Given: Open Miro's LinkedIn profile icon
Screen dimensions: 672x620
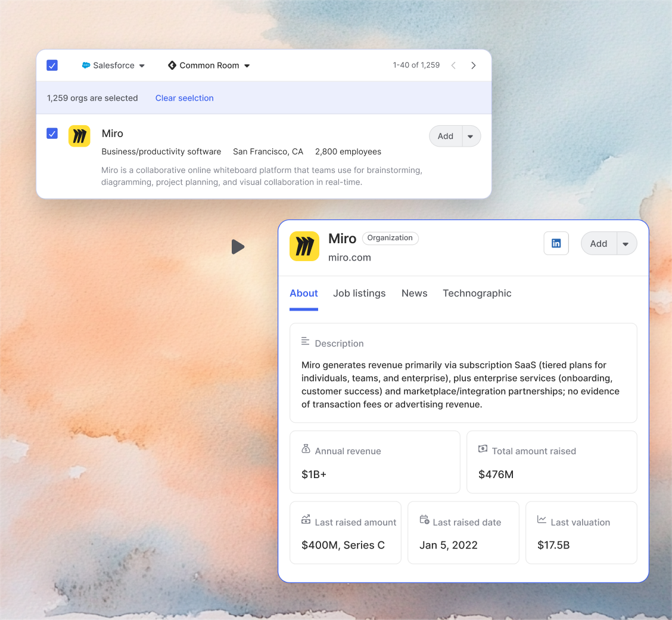Looking at the screenshot, I should click(x=556, y=243).
